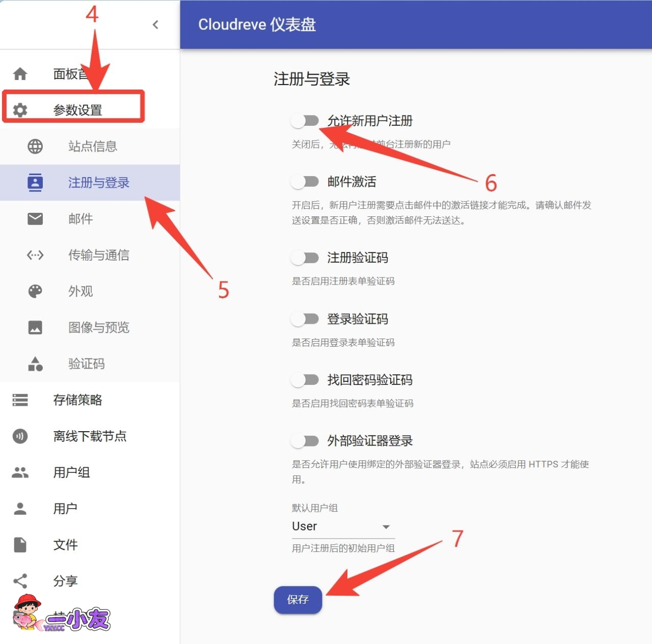Screen dimensions: 652x644
Task: Turn on the 注册验证码 switch
Action: pos(305,258)
